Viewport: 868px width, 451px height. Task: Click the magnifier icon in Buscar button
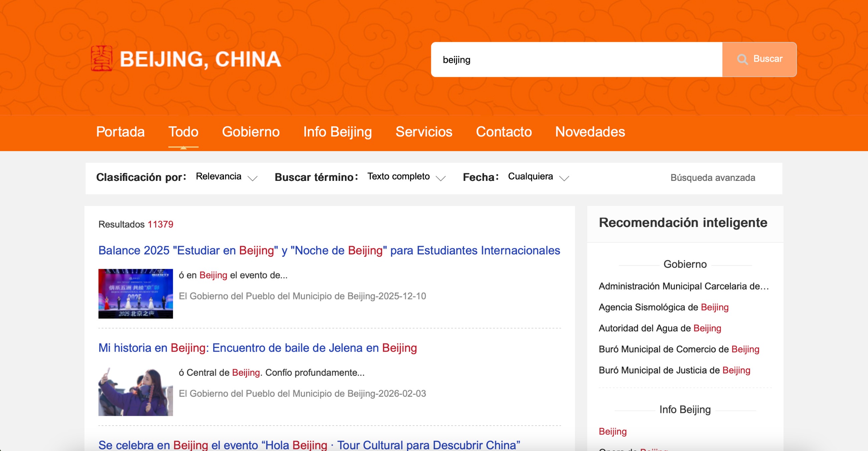pyautogui.click(x=742, y=60)
